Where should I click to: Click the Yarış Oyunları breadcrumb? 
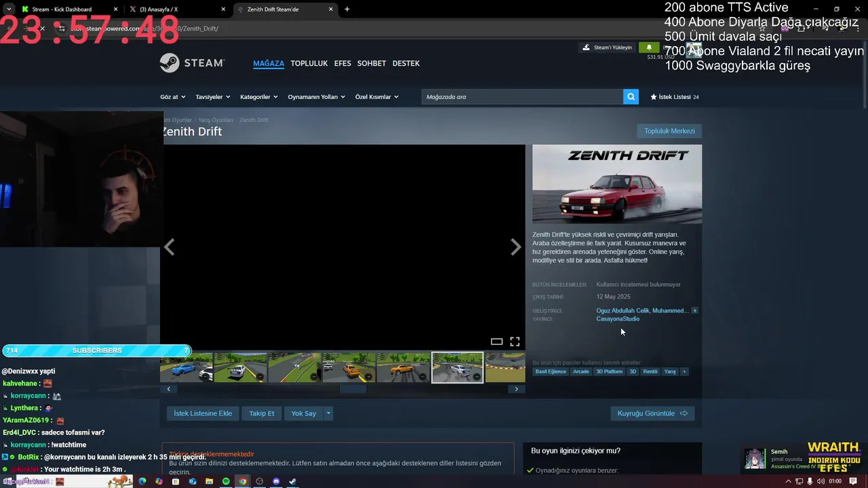tap(216, 120)
